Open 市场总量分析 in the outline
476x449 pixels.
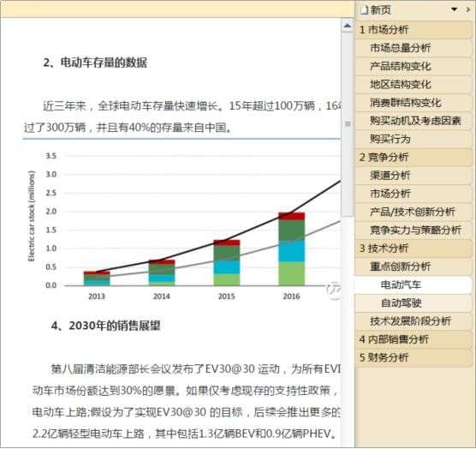click(414, 48)
